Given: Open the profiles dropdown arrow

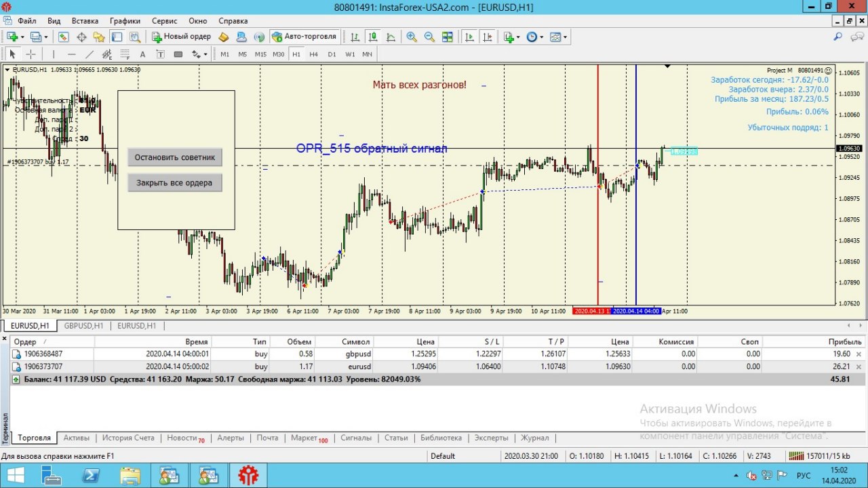Looking at the screenshot, I should click(x=45, y=37).
